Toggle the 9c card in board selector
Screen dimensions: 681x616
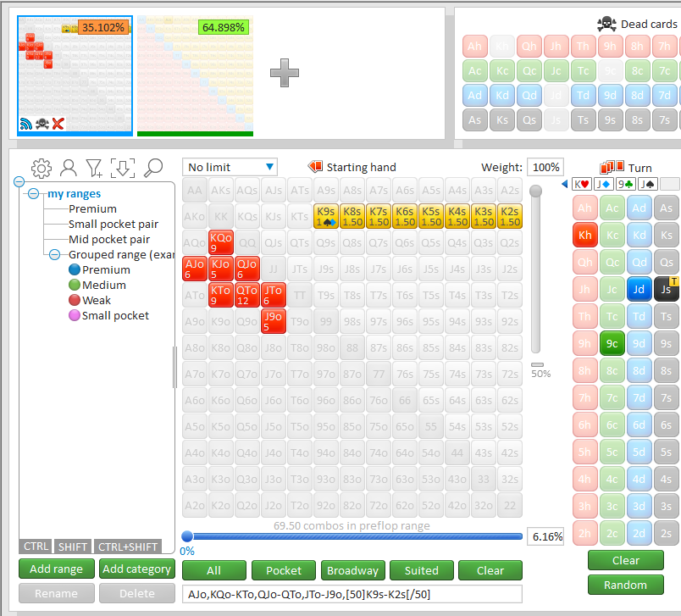click(x=612, y=343)
